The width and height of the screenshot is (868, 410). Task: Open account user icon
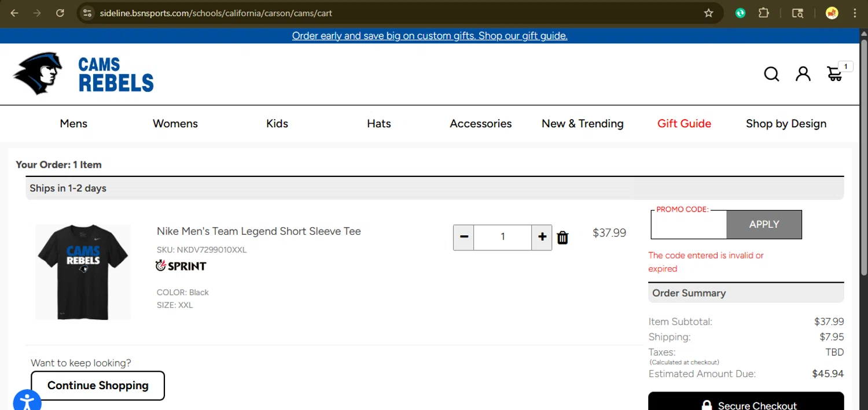[x=803, y=73]
